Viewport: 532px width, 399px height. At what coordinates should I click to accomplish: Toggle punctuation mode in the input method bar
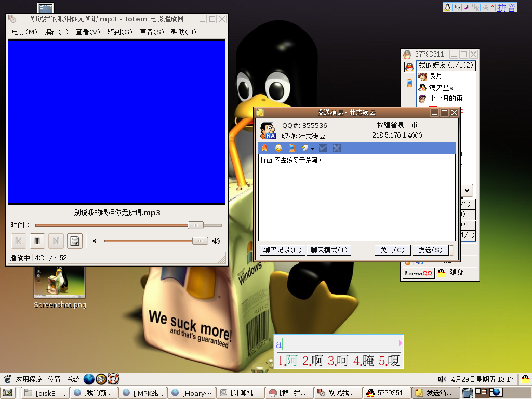tap(457, 7)
